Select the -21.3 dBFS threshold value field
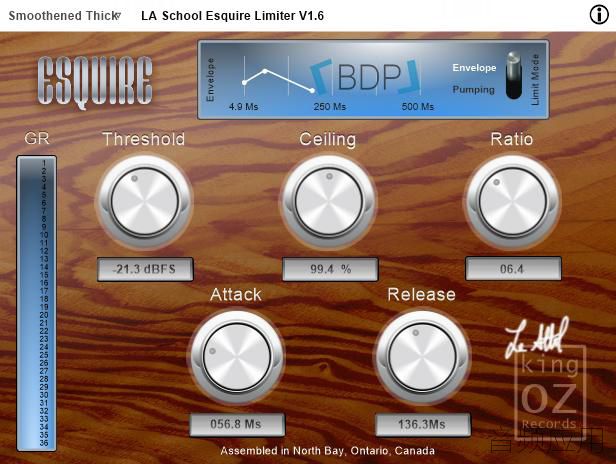 pos(145,269)
